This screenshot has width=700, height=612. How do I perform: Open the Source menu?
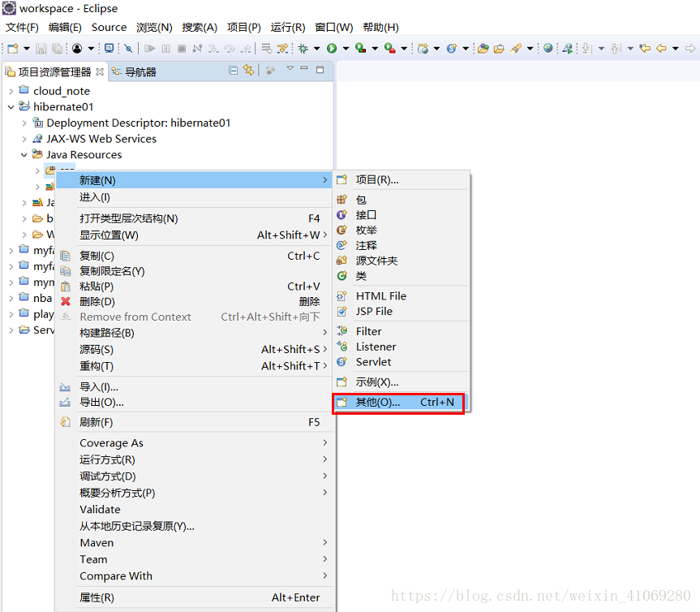coord(109,28)
